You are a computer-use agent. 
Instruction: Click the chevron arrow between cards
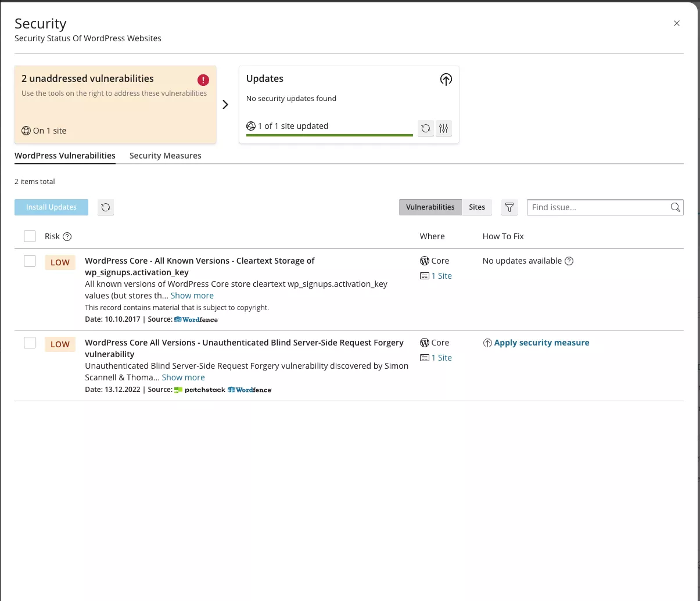click(x=225, y=105)
